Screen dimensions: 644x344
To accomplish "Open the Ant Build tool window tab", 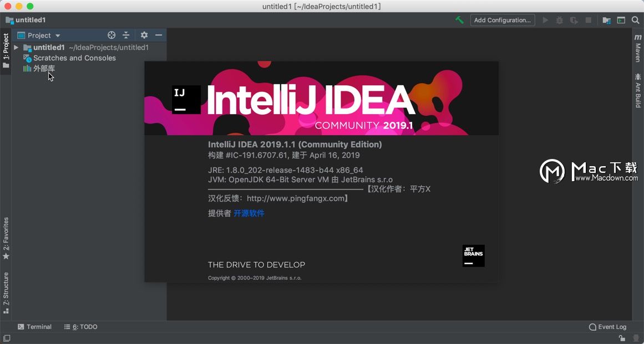I will [x=638, y=90].
